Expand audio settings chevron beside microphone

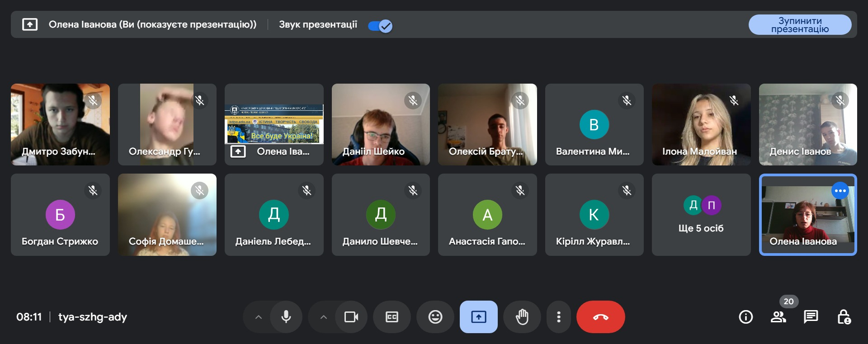tap(258, 317)
